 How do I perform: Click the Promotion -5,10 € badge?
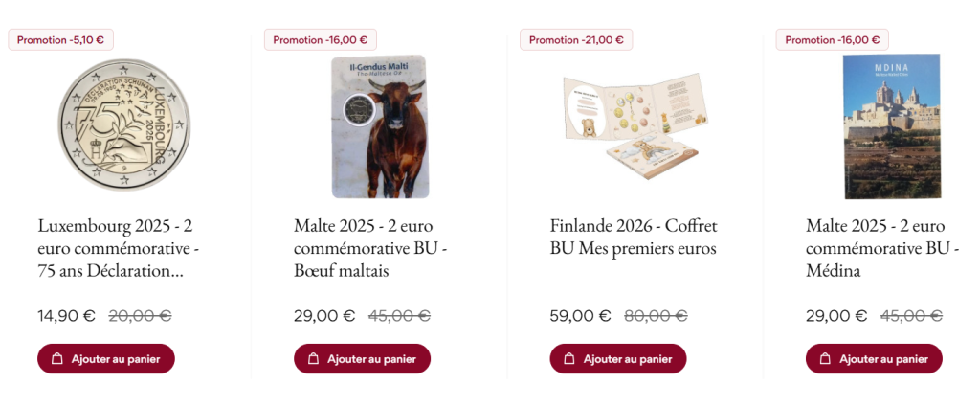click(61, 40)
